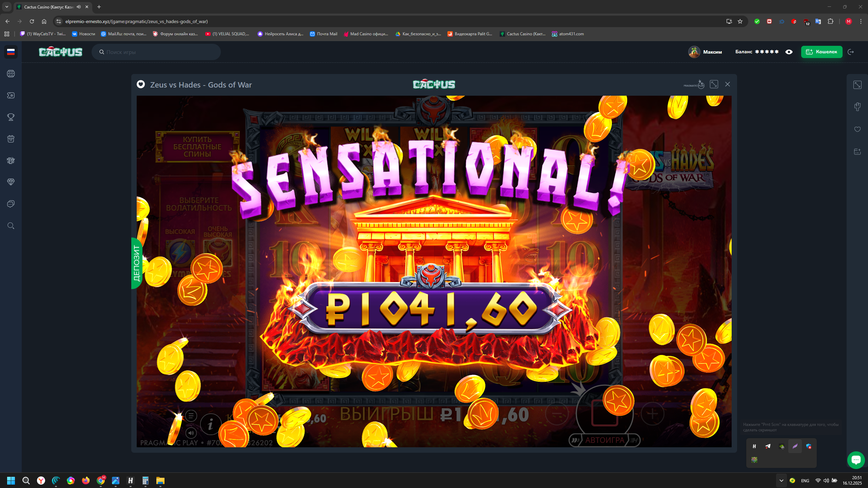
Task: Open trophy tournaments sidebar icon
Action: click(11, 117)
